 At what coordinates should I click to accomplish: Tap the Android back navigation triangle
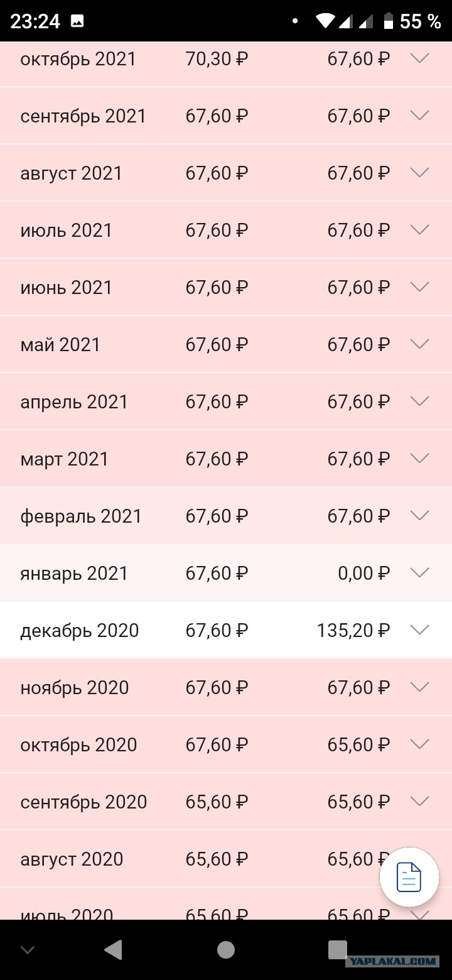coord(113,949)
